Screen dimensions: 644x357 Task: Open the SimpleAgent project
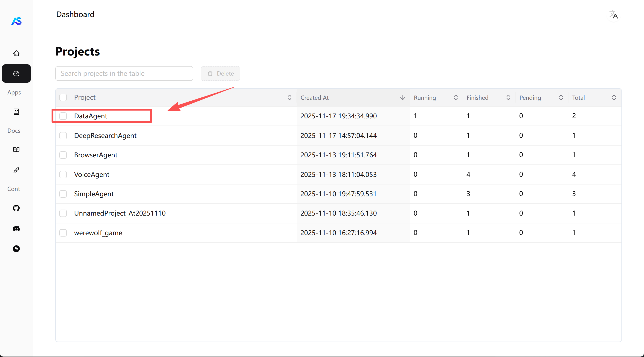click(x=94, y=194)
